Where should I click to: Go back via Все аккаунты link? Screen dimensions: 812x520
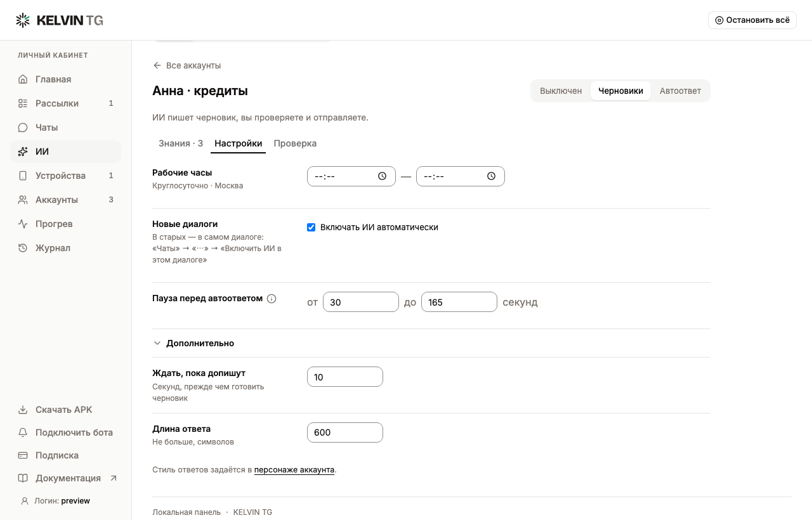pos(187,65)
